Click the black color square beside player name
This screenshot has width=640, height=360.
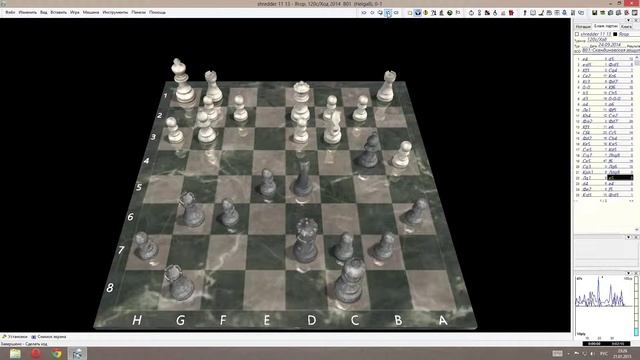(615, 34)
